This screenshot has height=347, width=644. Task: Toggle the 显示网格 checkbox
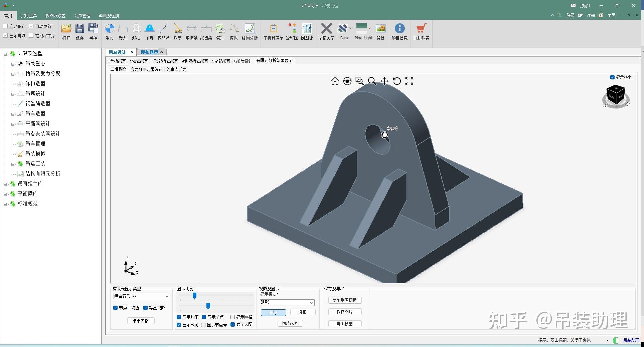[x=232, y=317]
